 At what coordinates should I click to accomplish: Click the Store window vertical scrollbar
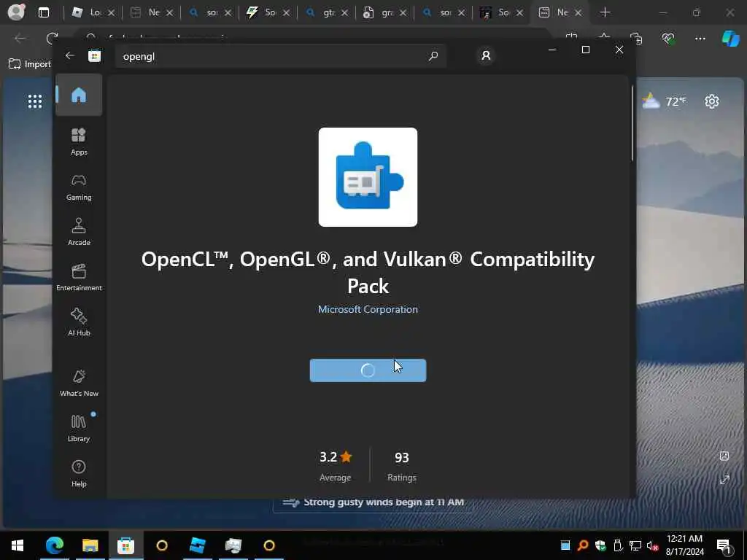click(632, 124)
